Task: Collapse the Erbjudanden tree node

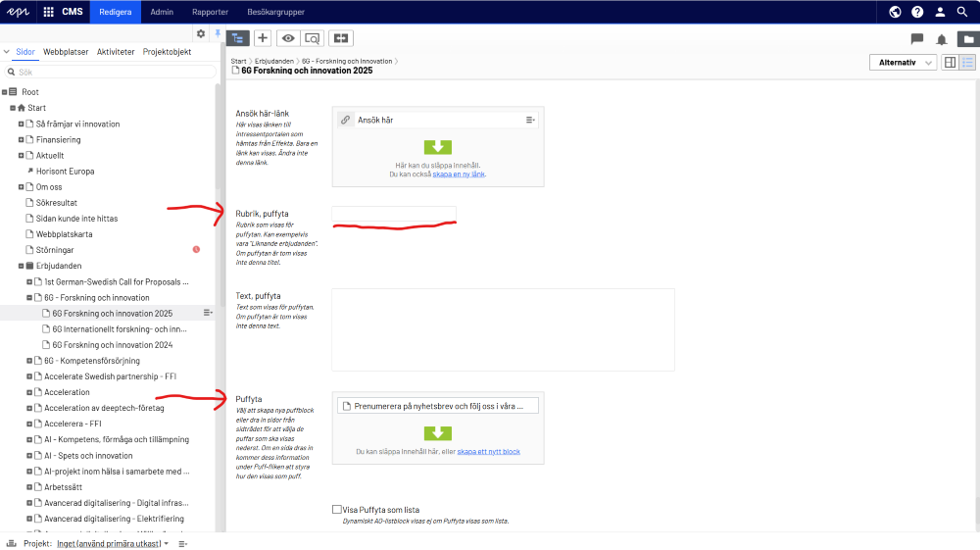Action: pyautogui.click(x=22, y=266)
